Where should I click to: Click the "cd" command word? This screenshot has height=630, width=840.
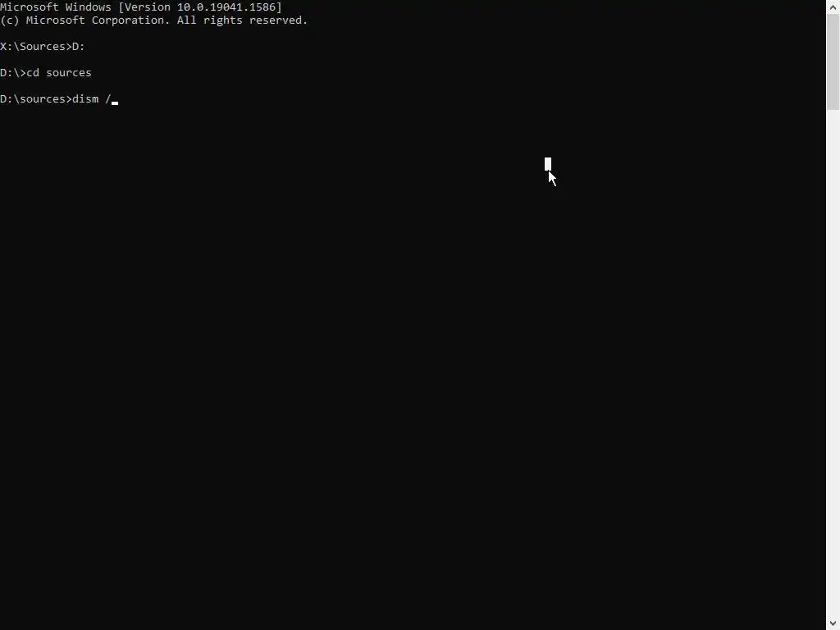(33, 73)
